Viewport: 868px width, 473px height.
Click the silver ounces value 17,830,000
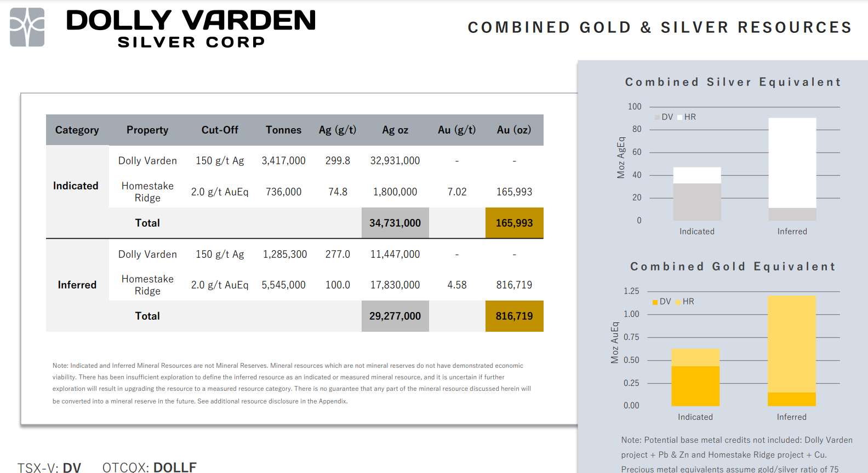click(x=395, y=285)
